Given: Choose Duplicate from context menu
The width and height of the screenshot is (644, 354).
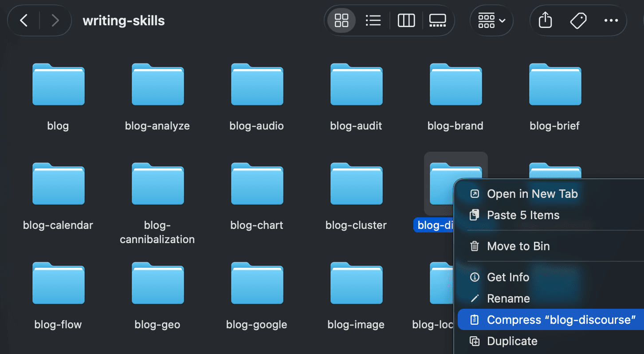Looking at the screenshot, I should click(x=550, y=341).
